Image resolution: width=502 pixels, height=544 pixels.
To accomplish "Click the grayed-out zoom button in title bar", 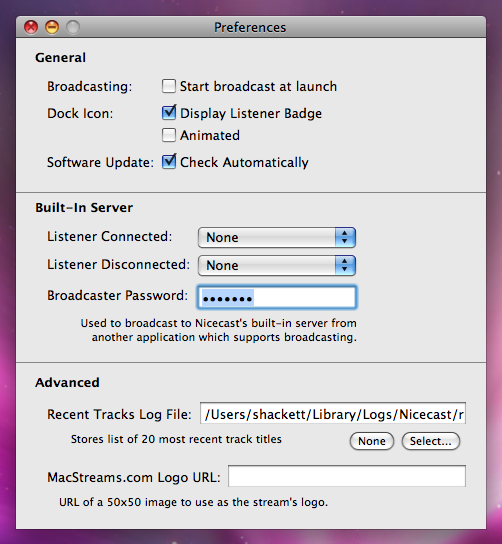I will point(73,27).
